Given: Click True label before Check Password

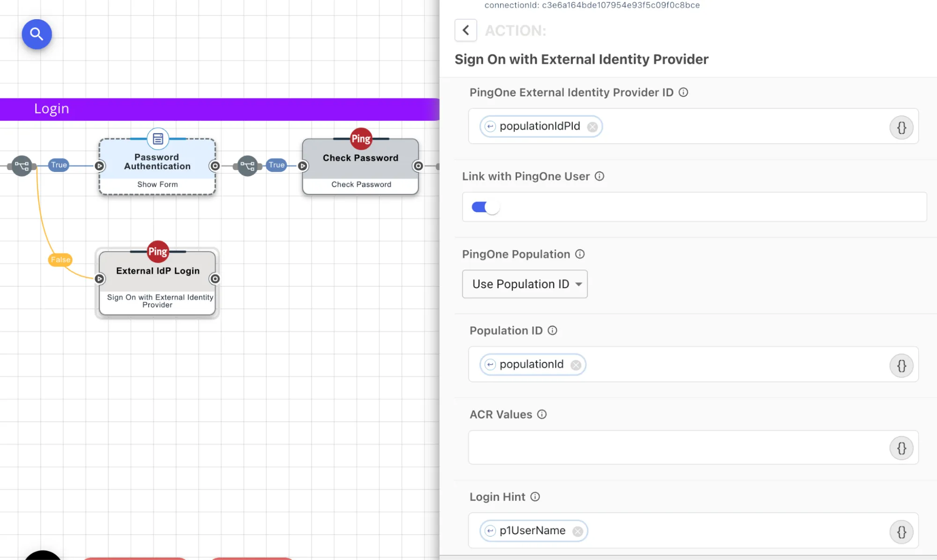Looking at the screenshot, I should (x=277, y=165).
